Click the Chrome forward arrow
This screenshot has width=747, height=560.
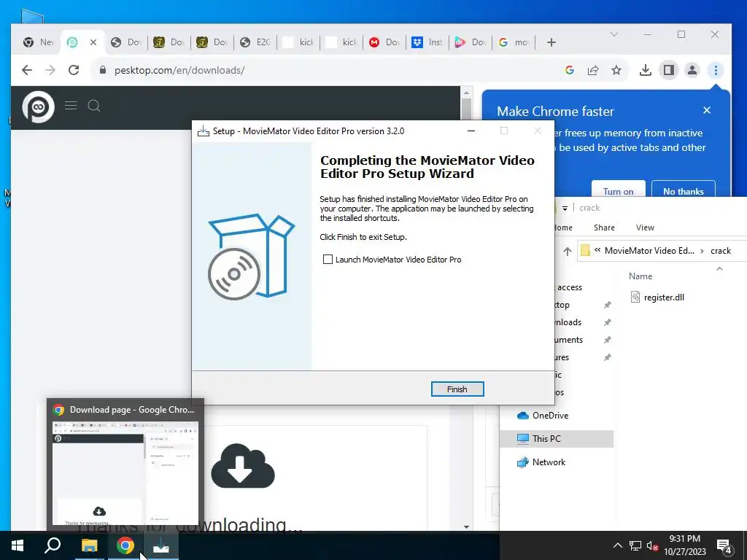(x=50, y=70)
